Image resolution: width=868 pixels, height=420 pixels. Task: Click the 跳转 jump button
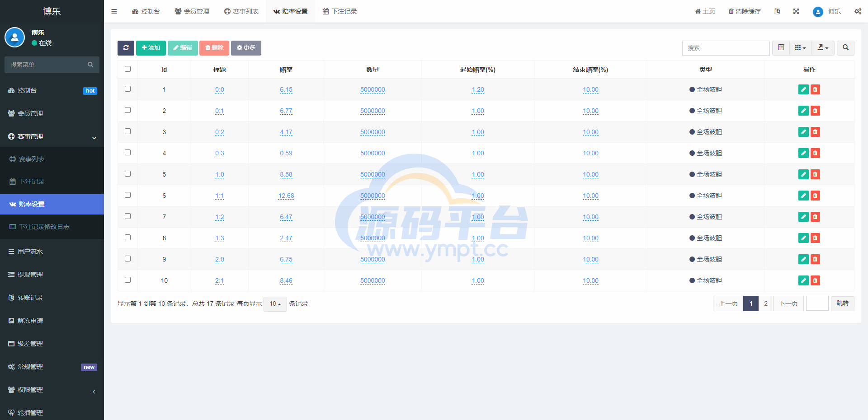843,303
